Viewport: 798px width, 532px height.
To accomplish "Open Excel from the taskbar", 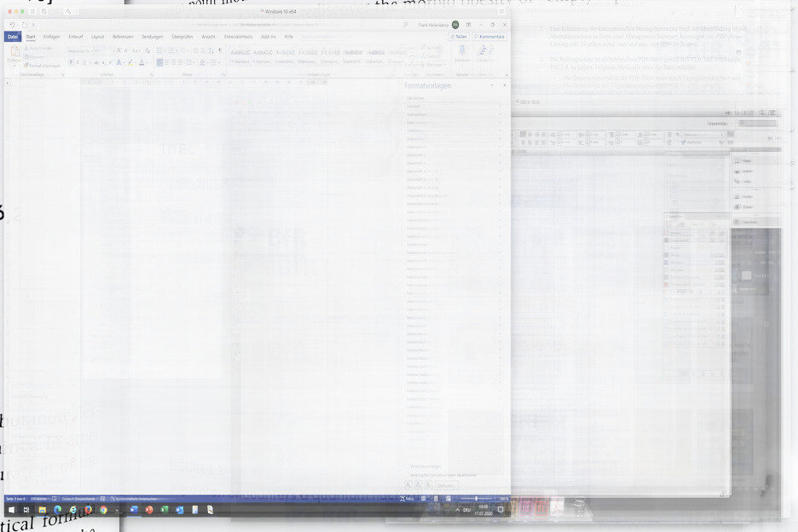I will (165, 510).
